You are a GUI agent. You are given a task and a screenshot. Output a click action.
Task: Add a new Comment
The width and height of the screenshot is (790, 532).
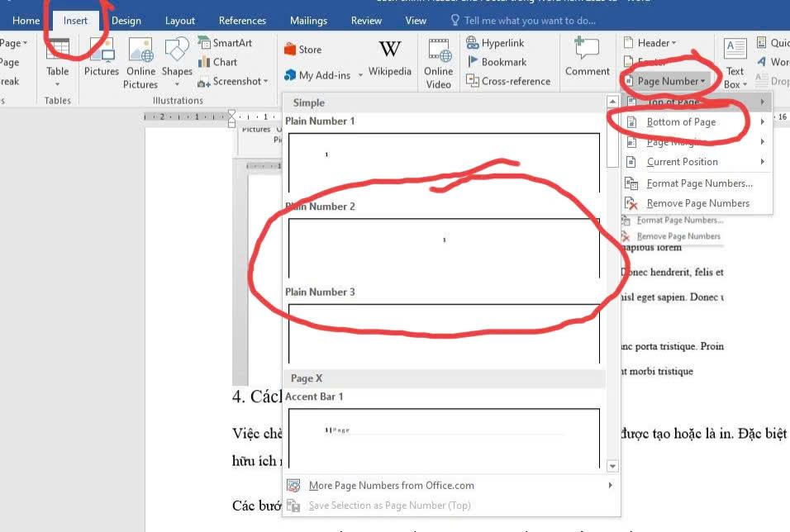(588, 58)
